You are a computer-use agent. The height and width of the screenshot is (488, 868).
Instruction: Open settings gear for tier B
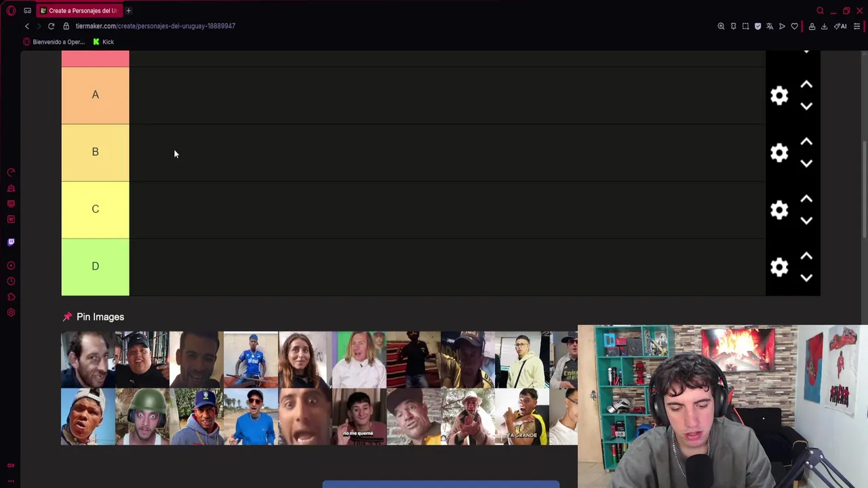click(x=779, y=152)
